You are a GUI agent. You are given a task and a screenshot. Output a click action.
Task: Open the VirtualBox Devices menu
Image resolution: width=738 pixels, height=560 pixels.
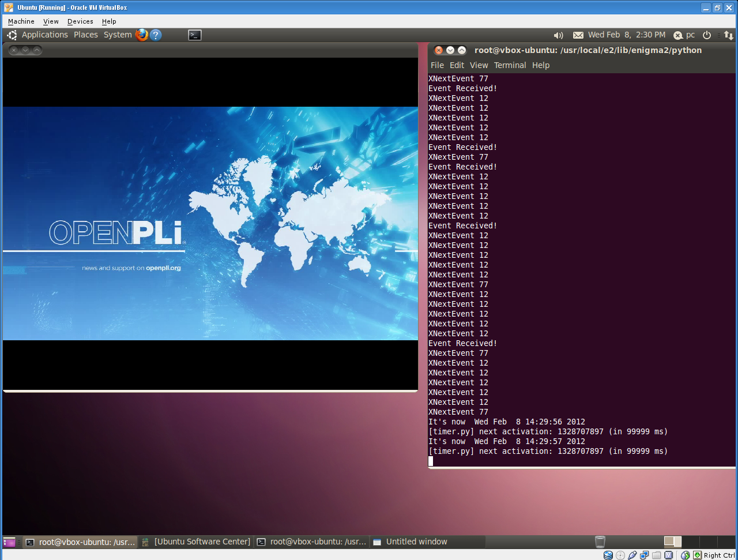80,21
